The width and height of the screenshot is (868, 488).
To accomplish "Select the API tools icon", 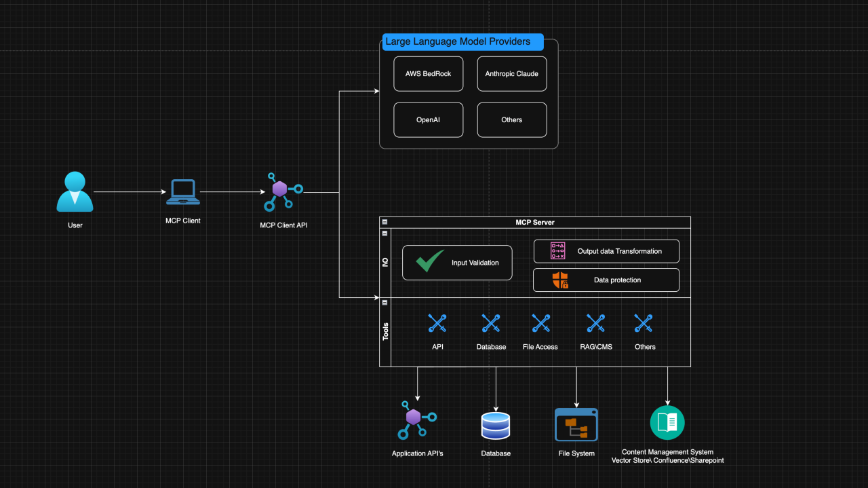I will click(x=437, y=323).
